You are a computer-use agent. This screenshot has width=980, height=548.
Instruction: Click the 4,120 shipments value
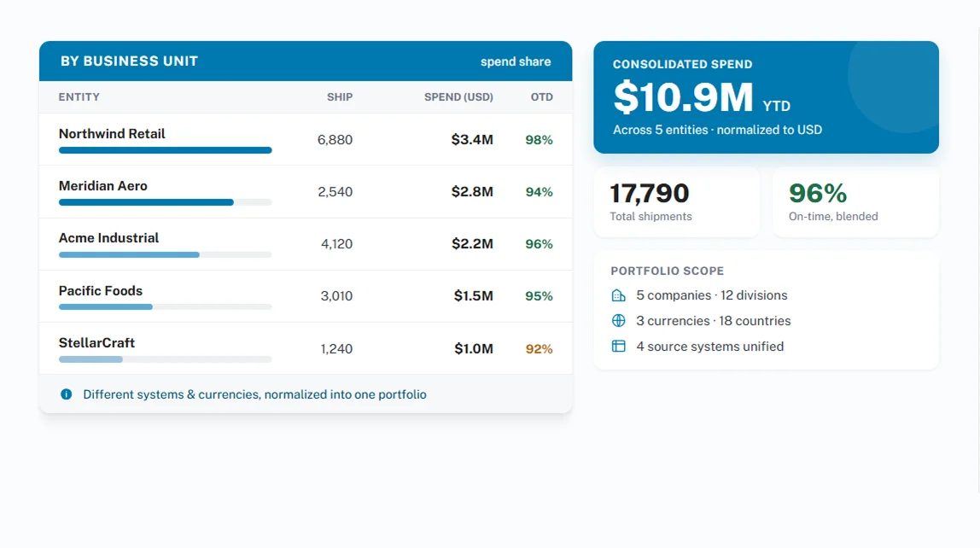pos(337,244)
